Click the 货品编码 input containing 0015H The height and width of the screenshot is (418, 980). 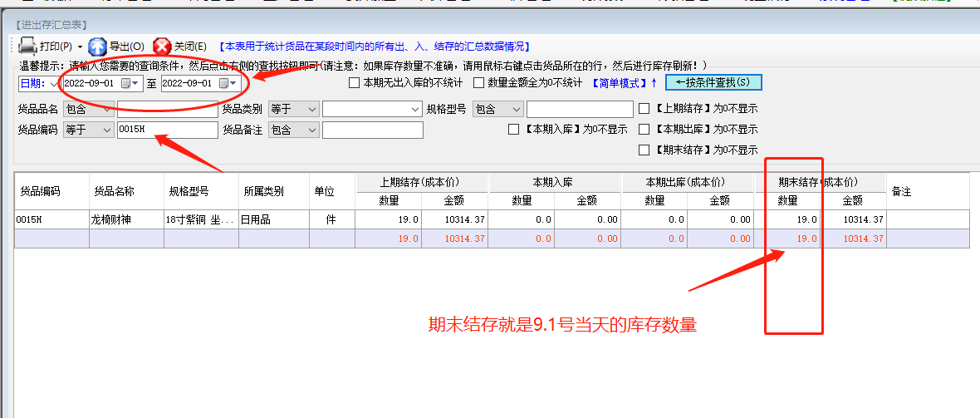point(168,130)
